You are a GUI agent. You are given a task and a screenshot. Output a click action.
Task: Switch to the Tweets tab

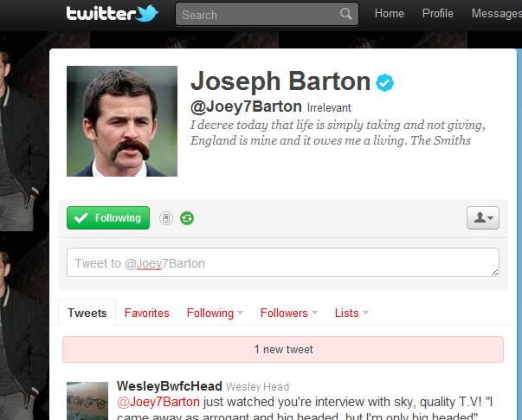87,313
